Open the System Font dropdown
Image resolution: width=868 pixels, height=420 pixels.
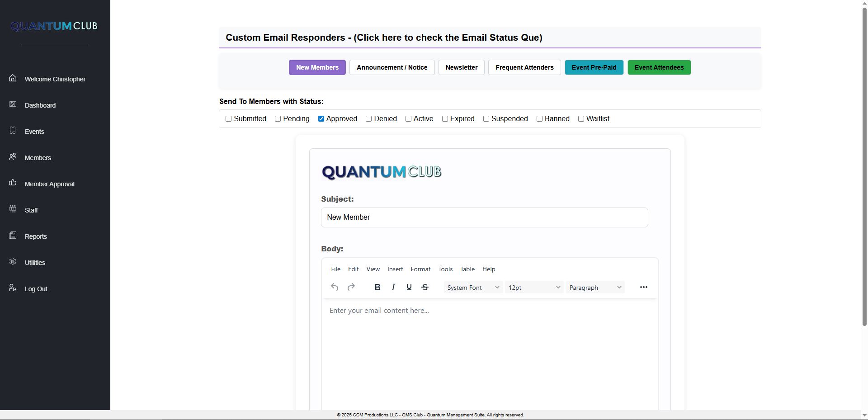point(472,287)
